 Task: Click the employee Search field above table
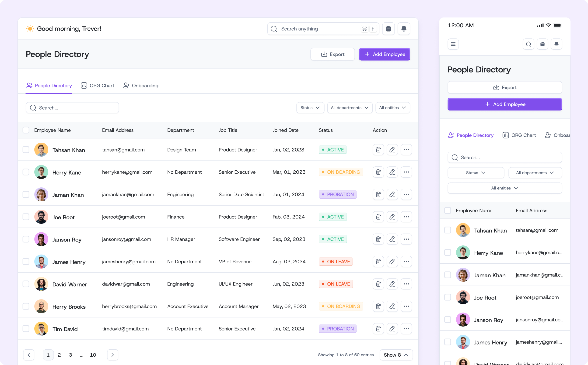tap(73, 108)
